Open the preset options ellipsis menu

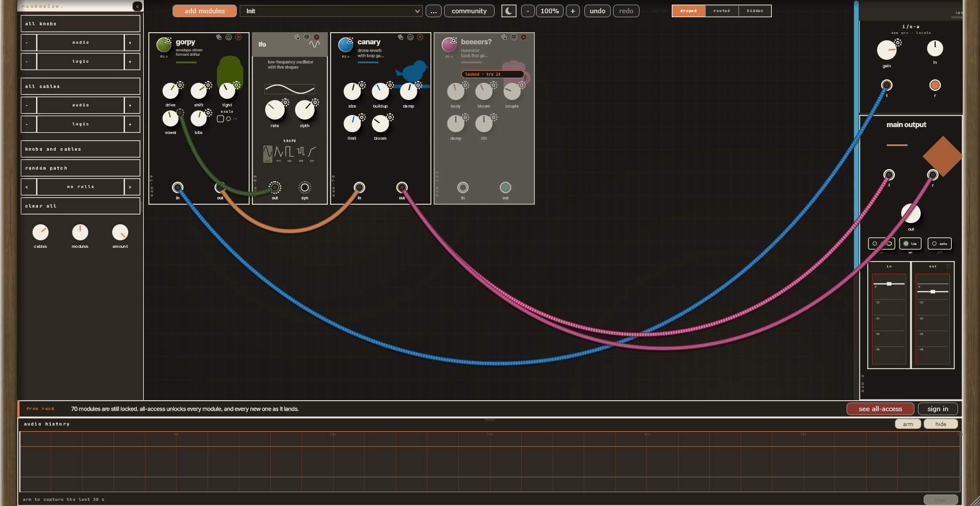[x=434, y=11]
